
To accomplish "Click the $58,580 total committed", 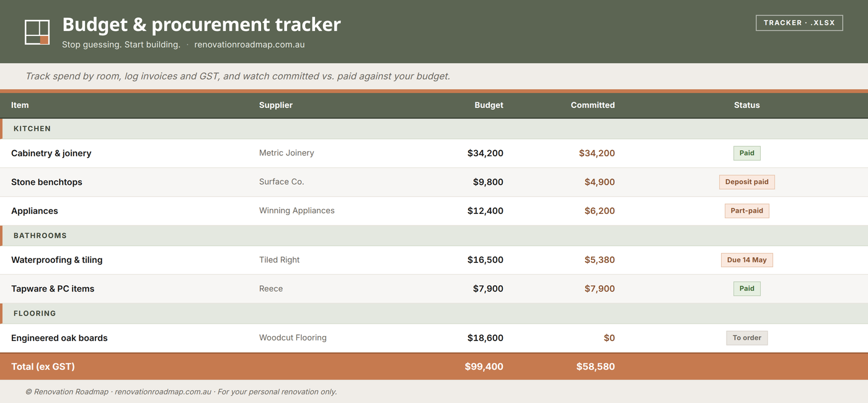I will tap(596, 366).
